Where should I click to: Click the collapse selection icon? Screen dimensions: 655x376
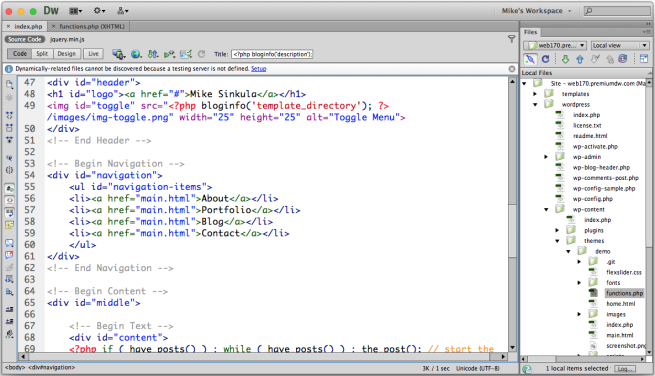pyautogui.click(x=9, y=128)
